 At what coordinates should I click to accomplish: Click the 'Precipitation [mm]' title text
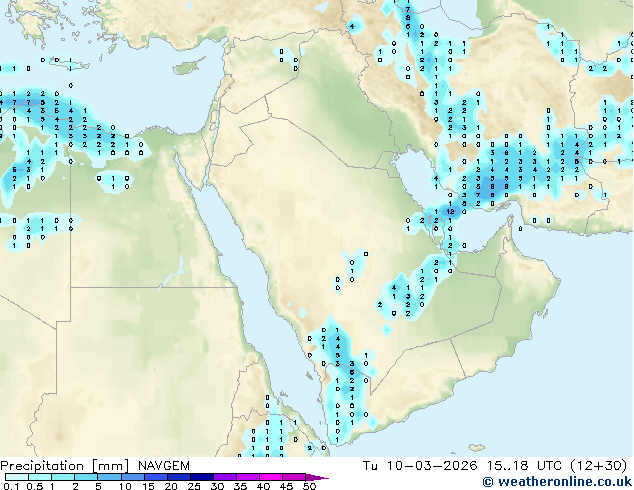pos(65,466)
